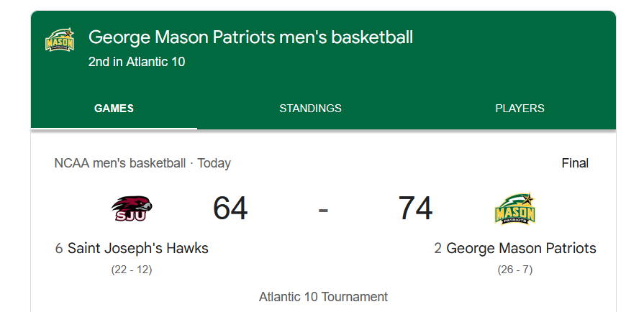Click the header title George Mason Patriots men's basketball
The height and width of the screenshot is (312, 644).
(250, 37)
